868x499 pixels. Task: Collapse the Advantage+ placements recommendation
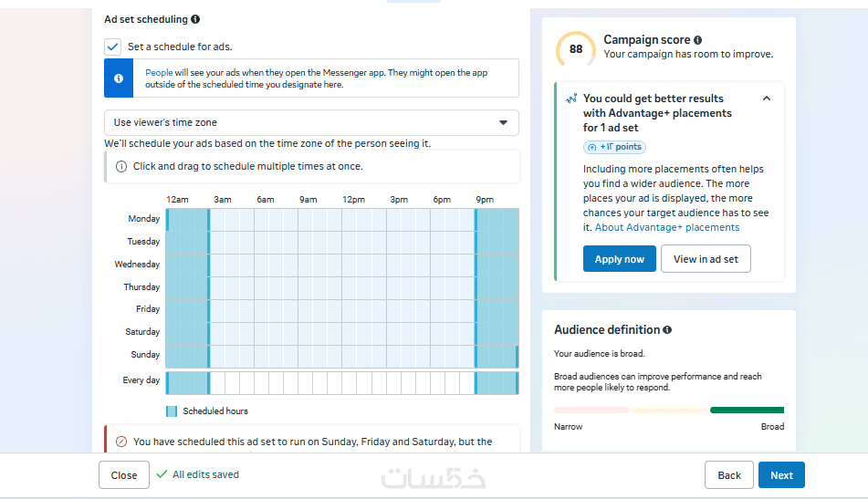[767, 99]
